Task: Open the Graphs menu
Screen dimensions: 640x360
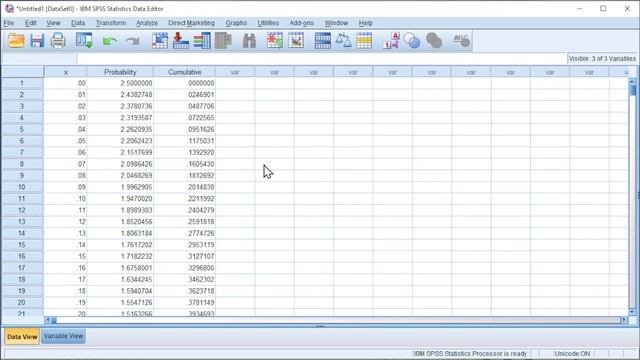Action: pyautogui.click(x=236, y=23)
